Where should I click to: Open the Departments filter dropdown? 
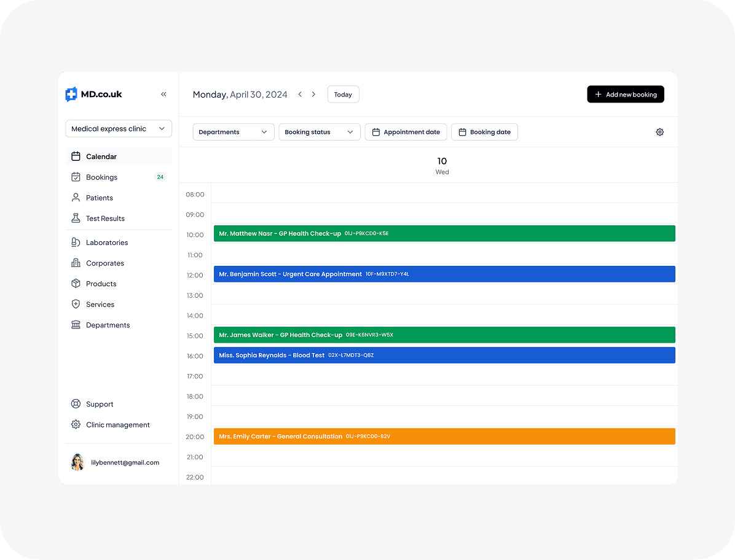point(234,132)
